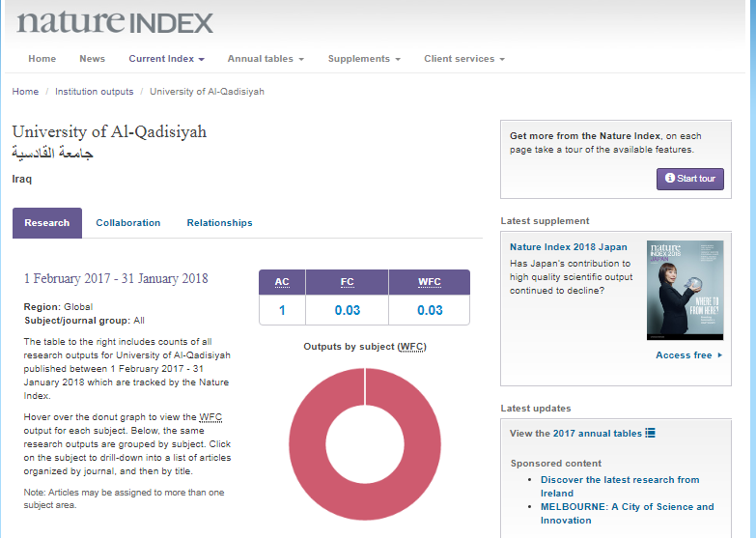Screen dimensions: 756x538
Task: Open the Nature Index 2018 Japan link
Action: point(569,247)
